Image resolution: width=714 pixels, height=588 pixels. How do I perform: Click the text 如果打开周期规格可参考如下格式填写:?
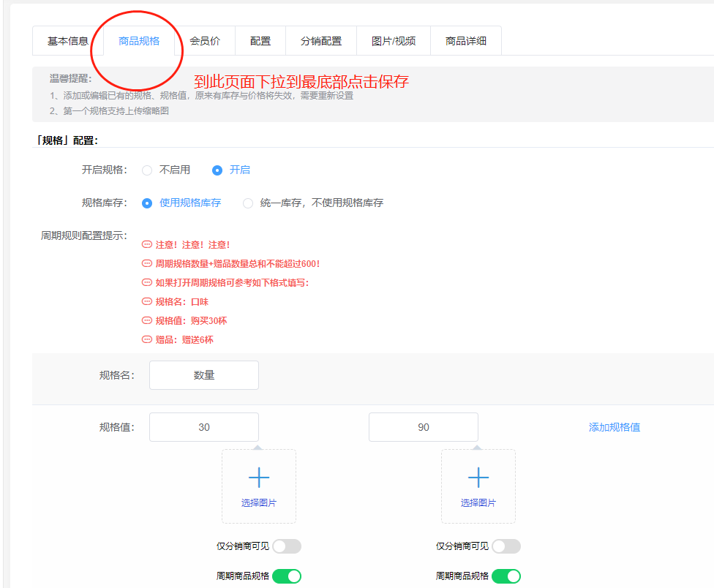pyautogui.click(x=232, y=283)
